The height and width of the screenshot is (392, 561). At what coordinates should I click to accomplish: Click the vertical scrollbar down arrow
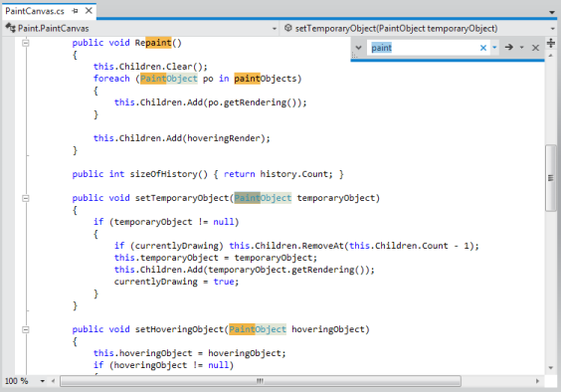pyautogui.click(x=551, y=368)
